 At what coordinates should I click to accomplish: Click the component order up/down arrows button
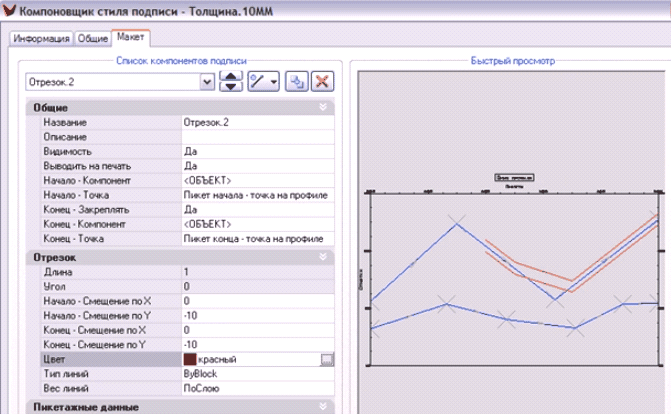point(232,82)
